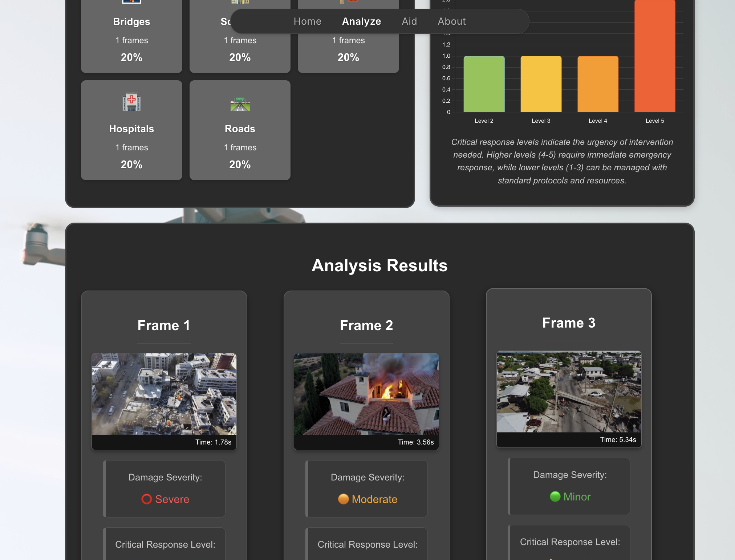
Task: Click Frame 3 Damage Severity box
Action: point(569,486)
